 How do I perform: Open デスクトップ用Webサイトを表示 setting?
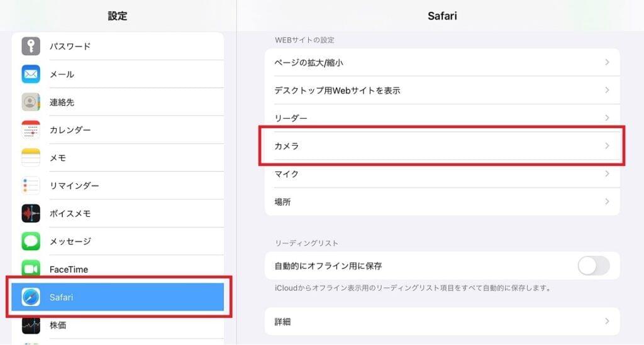click(441, 90)
